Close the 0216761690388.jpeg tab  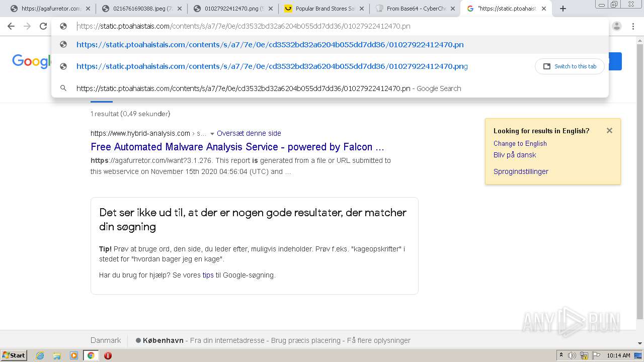pyautogui.click(x=180, y=9)
